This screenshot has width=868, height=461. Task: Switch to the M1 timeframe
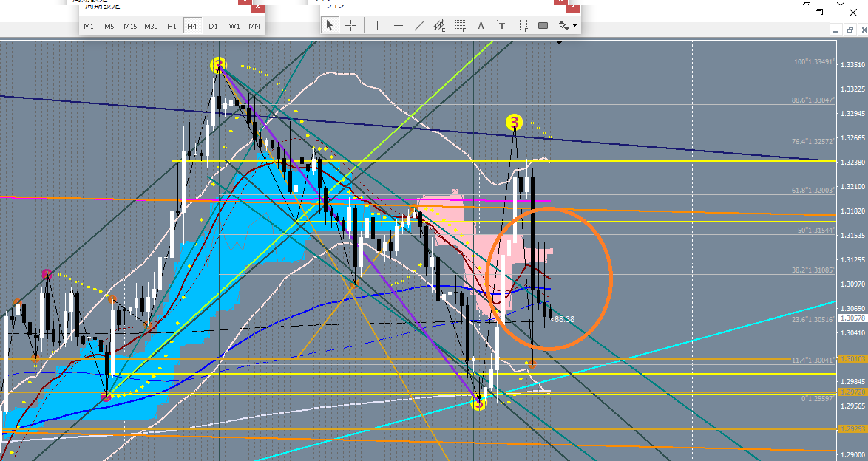point(89,26)
